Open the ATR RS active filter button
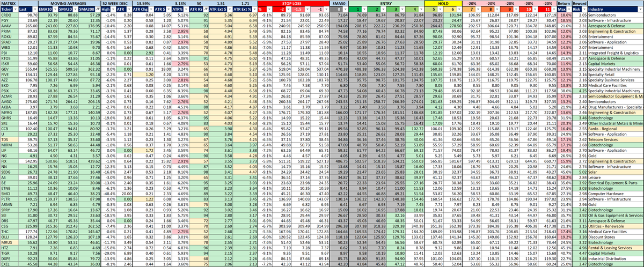Viewport: 644px width, 267px height. click(206, 9)
